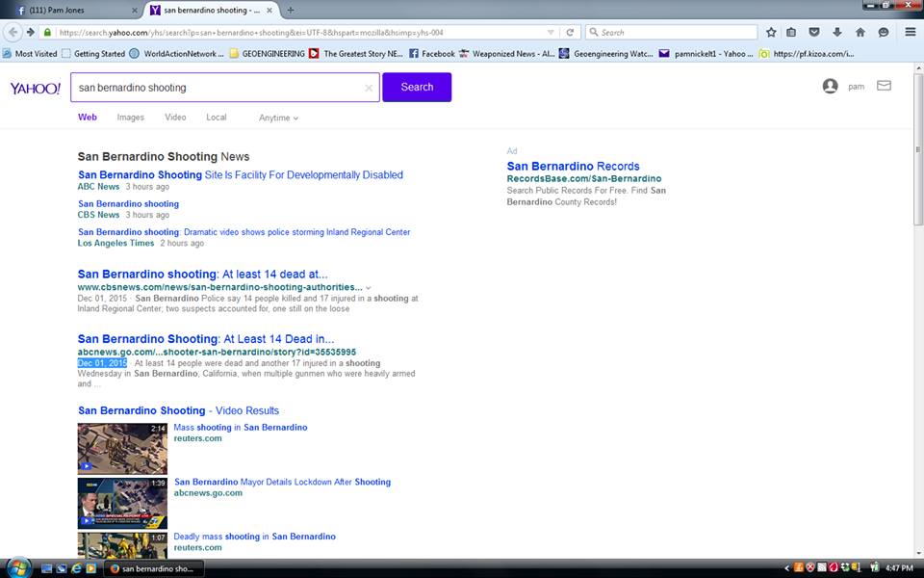Screen dimensions: 924x578
Task: Reload the page with refresh icon
Action: tap(570, 33)
